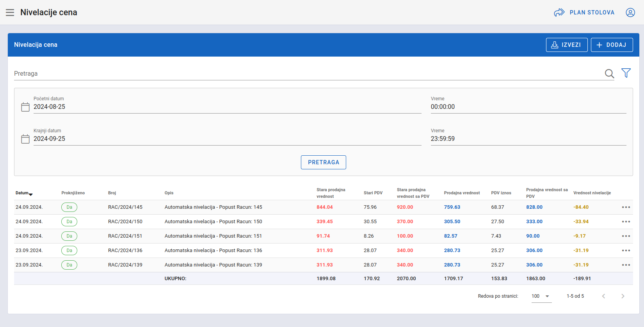Go to previous page of results
This screenshot has width=644, height=327.
click(603, 296)
